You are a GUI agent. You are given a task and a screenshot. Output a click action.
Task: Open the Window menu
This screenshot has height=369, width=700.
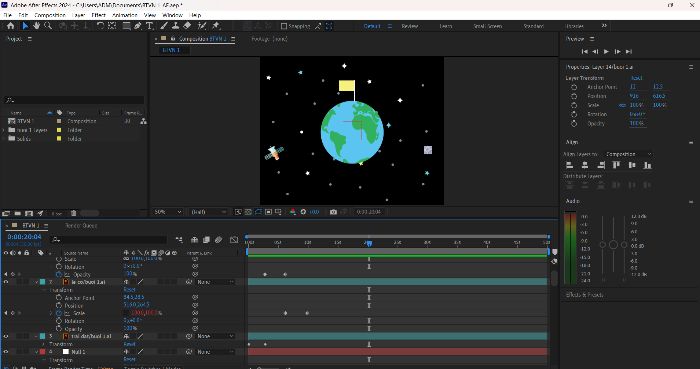(172, 15)
